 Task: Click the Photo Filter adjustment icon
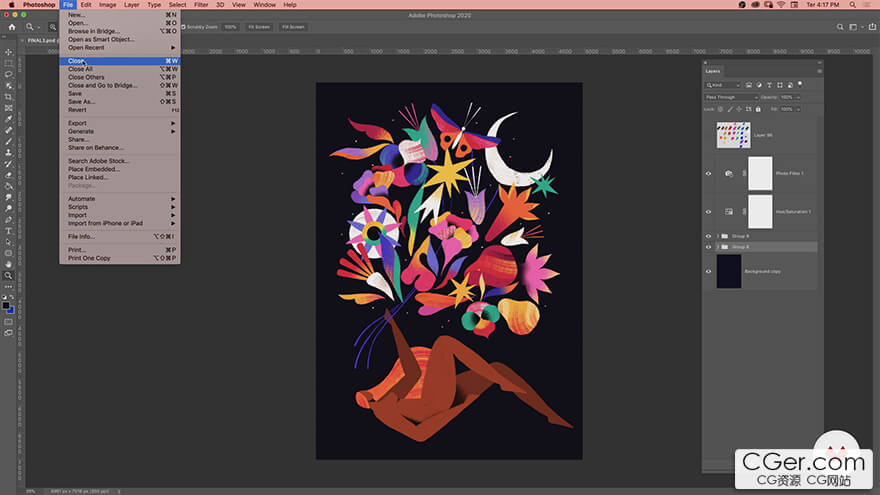tap(728, 173)
